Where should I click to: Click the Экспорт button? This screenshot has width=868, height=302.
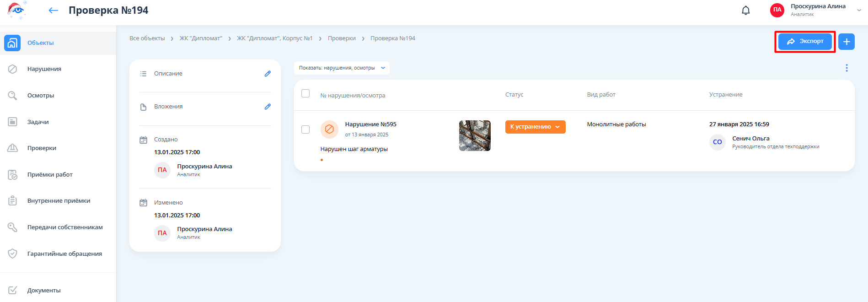[805, 42]
